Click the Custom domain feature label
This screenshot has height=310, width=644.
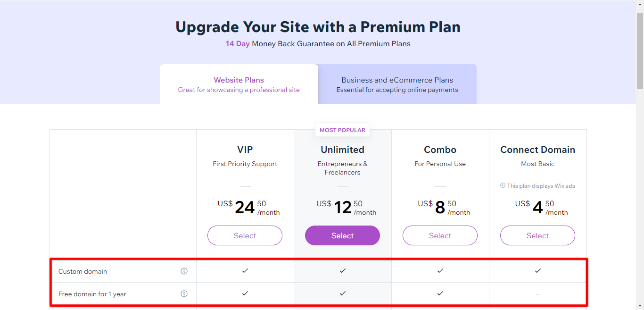coord(83,271)
